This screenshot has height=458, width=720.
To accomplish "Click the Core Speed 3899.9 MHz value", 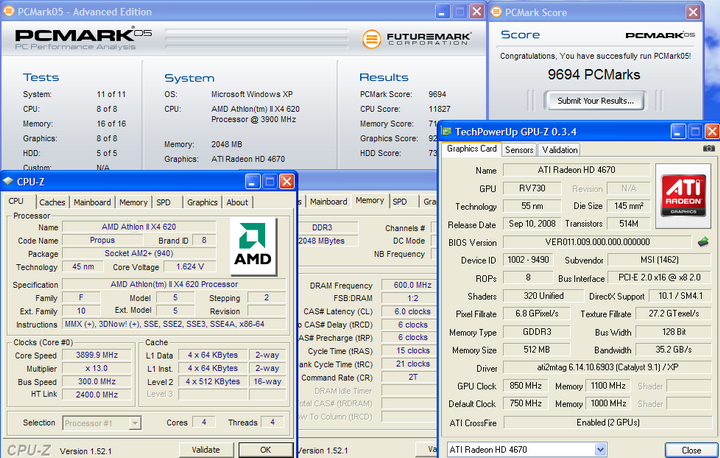I will coord(97,355).
